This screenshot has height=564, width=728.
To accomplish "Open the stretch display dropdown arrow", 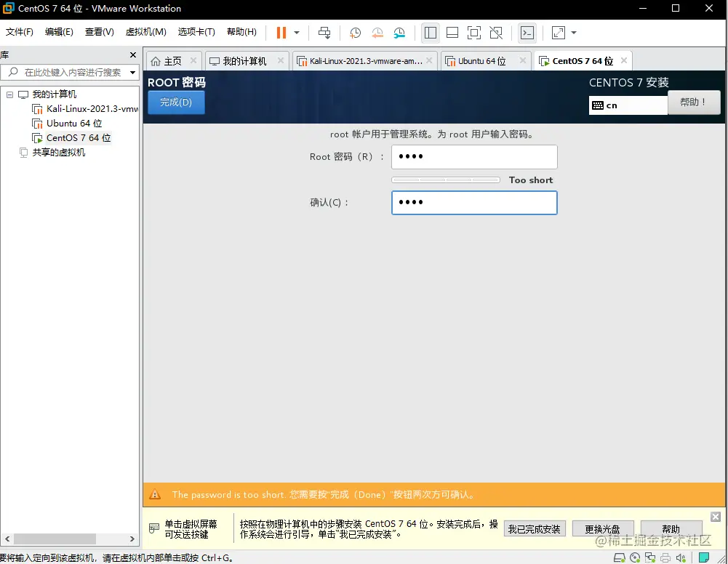I will (x=574, y=33).
